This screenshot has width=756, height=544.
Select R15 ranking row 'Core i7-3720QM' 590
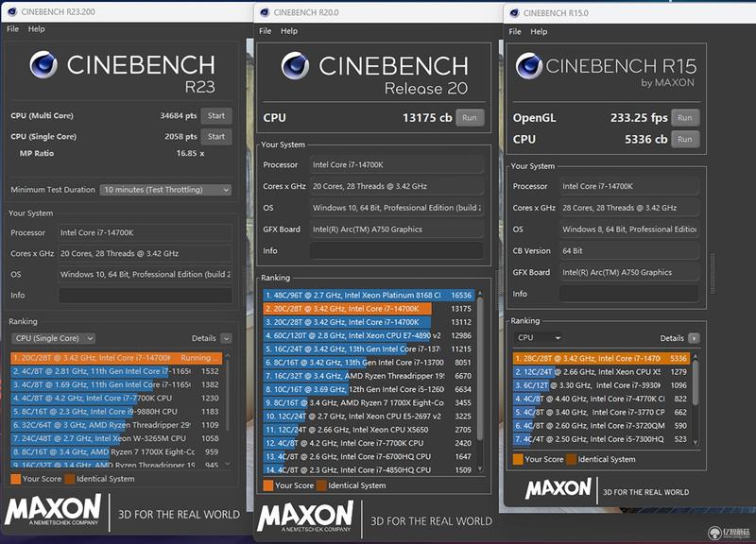602,426
